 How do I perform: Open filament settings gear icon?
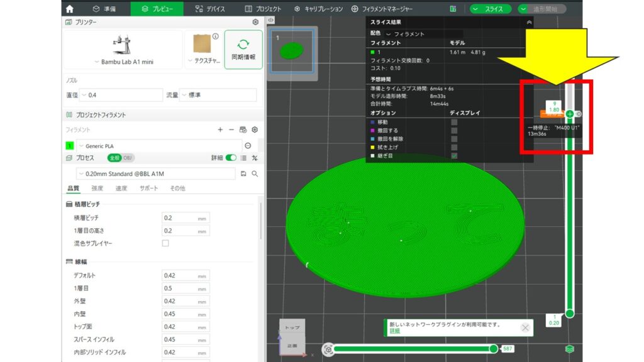pos(255,129)
